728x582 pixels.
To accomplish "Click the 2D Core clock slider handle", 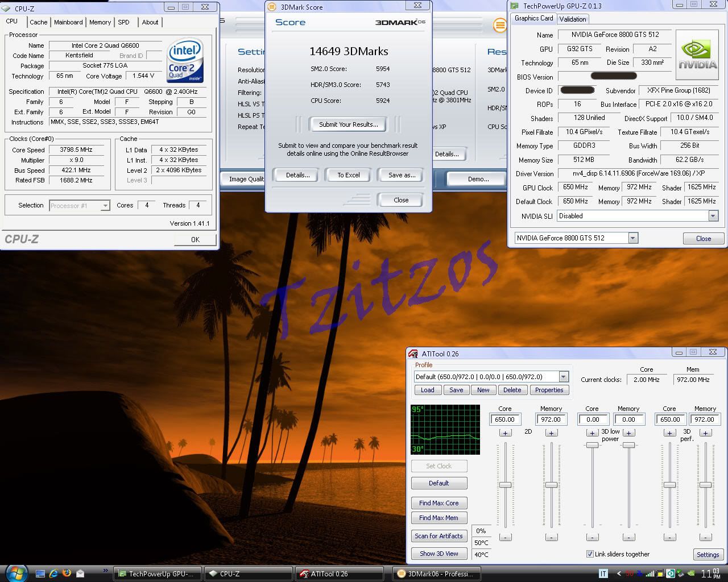I will click(505, 485).
